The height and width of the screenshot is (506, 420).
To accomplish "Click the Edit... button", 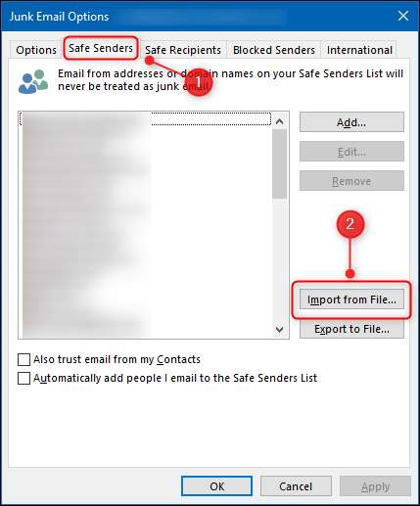I will coord(351,152).
